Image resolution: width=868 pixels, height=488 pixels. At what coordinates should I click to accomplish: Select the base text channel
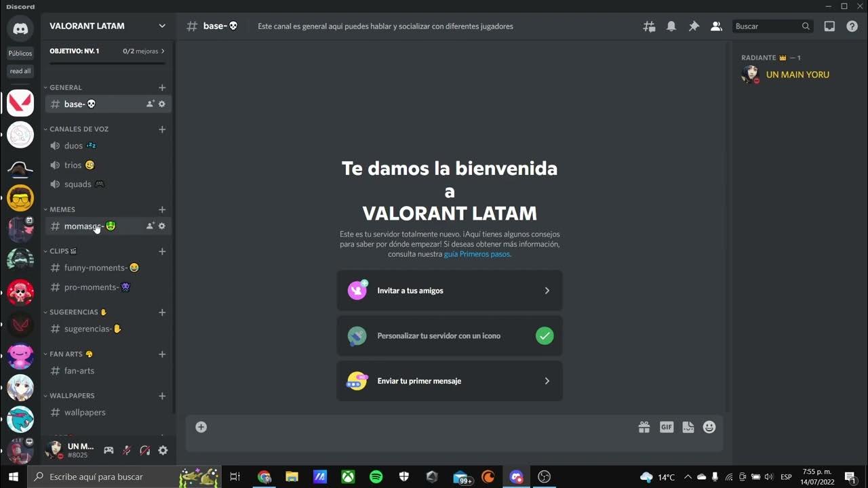point(108,104)
